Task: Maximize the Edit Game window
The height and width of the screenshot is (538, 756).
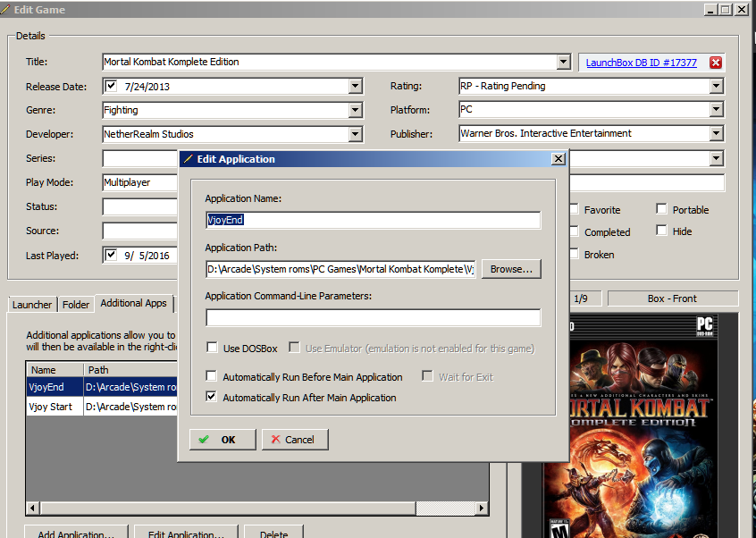Action: 726,9
